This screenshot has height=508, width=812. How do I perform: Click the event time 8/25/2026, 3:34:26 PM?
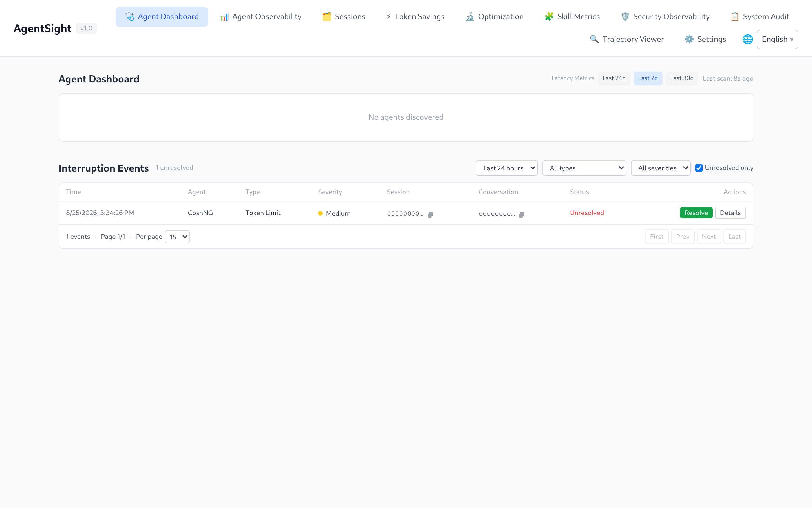pyautogui.click(x=100, y=213)
